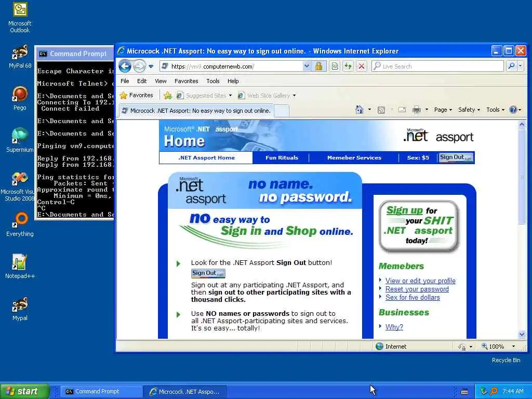Click the IE Forward navigation button
Viewport: 532px width, 399px height.
(x=139, y=66)
